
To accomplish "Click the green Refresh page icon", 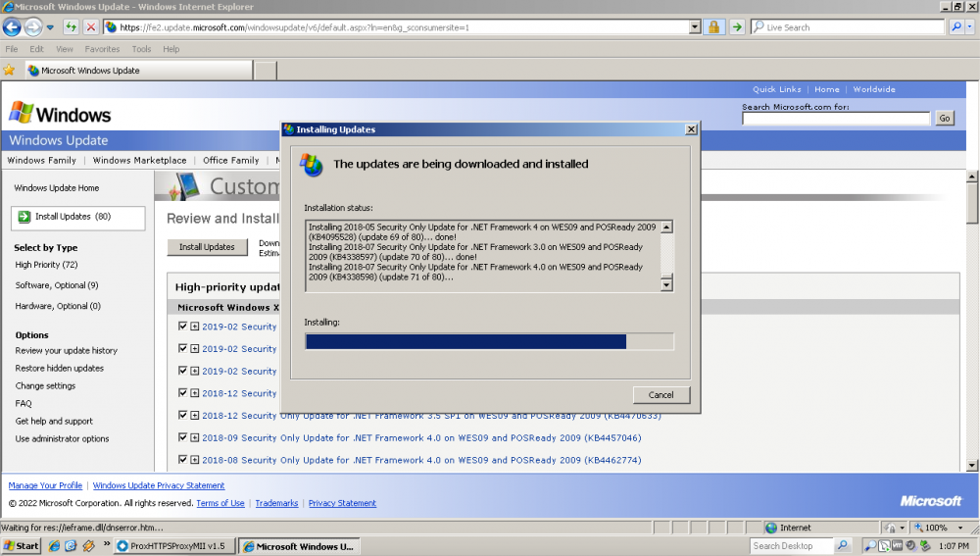I will pyautogui.click(x=71, y=26).
